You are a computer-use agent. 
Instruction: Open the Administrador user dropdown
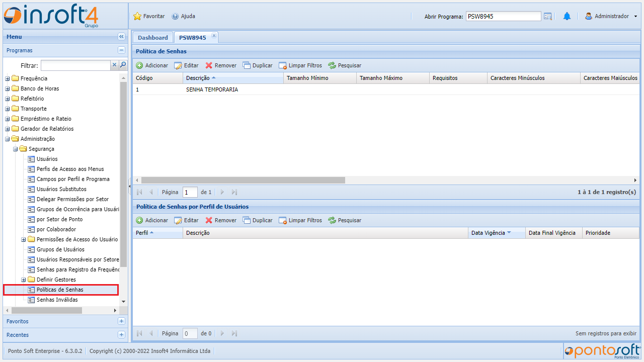(x=611, y=16)
